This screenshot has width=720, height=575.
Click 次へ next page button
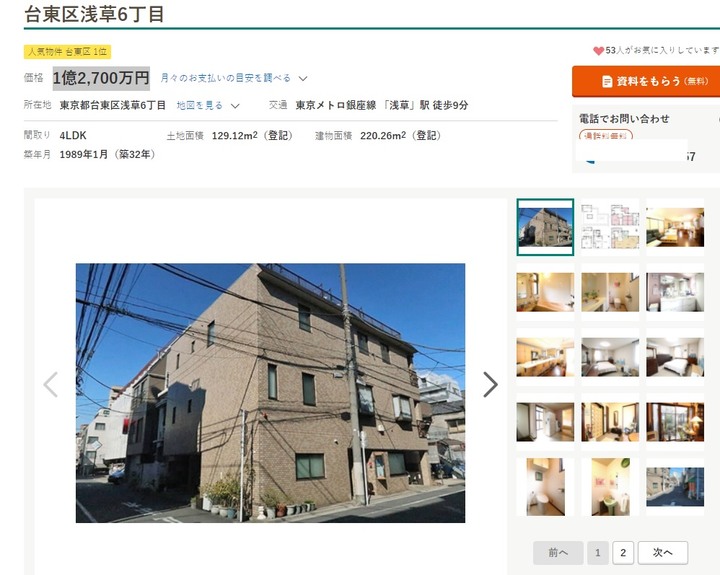click(663, 552)
